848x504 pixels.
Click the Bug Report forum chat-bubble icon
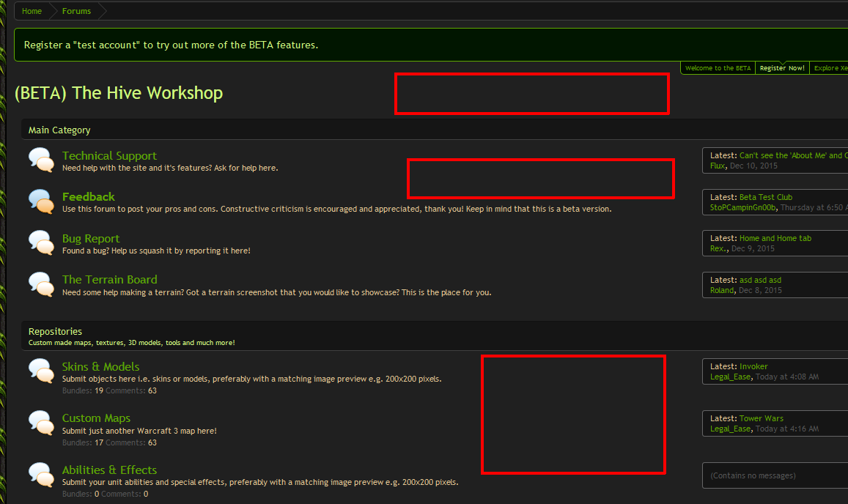(x=41, y=242)
